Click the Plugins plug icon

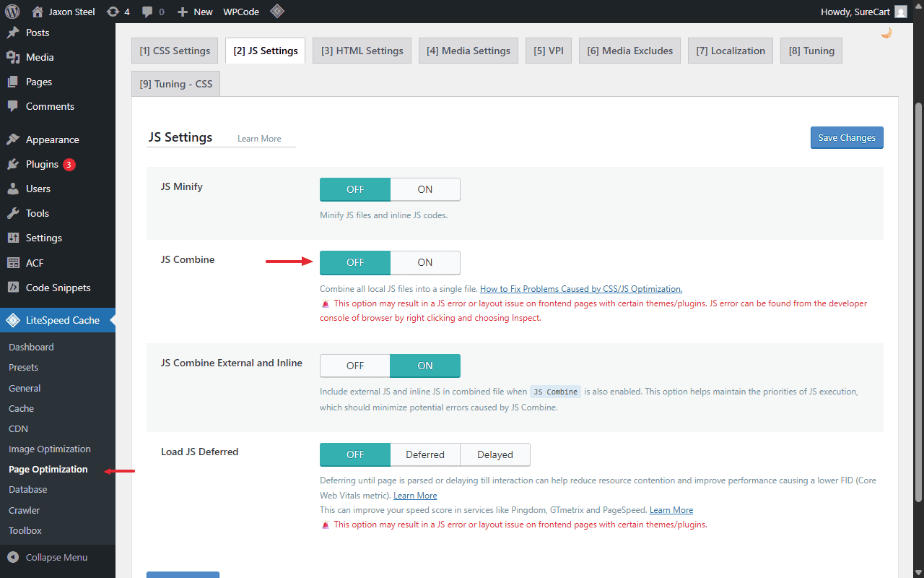tap(13, 164)
